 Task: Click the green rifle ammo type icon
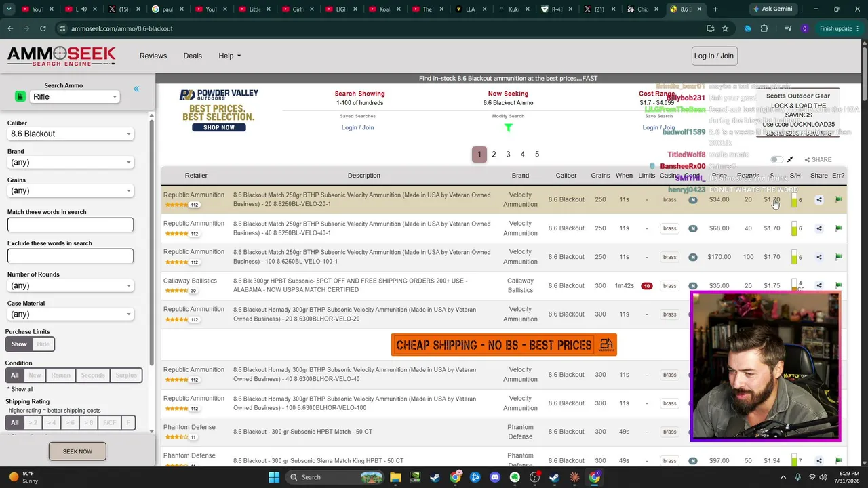[x=20, y=97]
